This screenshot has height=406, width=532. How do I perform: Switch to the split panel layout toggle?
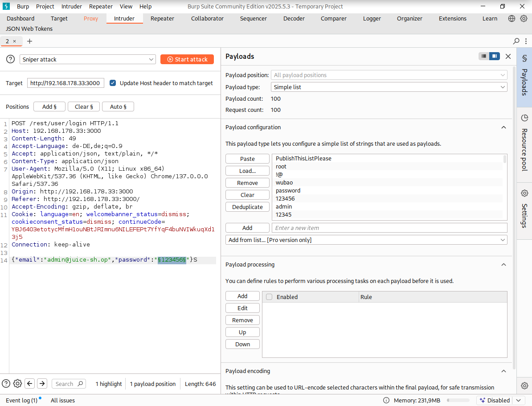pos(495,56)
